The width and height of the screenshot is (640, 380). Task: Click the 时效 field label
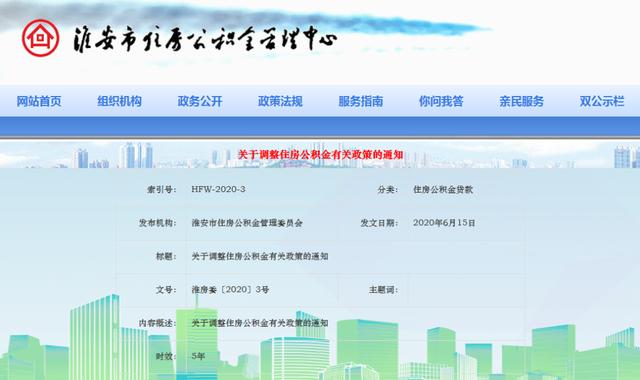pyautogui.click(x=166, y=356)
